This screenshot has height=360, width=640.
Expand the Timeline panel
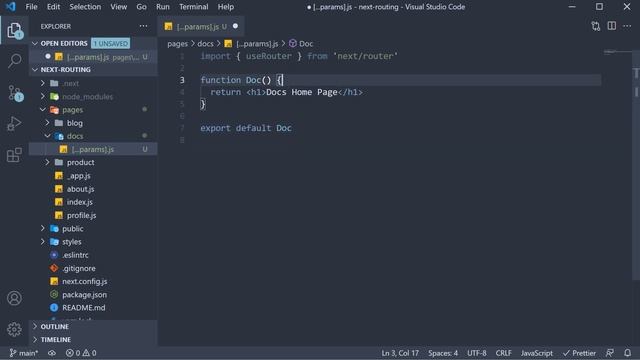[x=93, y=340]
